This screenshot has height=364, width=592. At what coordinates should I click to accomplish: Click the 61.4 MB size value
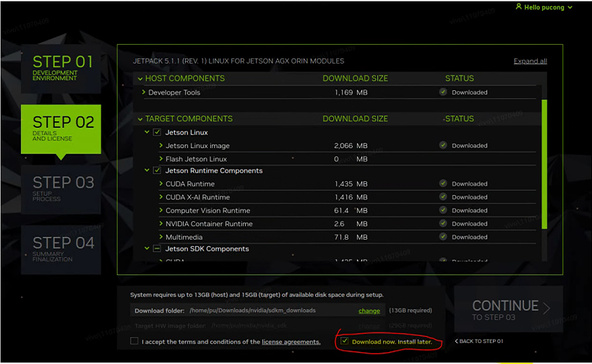click(x=351, y=210)
